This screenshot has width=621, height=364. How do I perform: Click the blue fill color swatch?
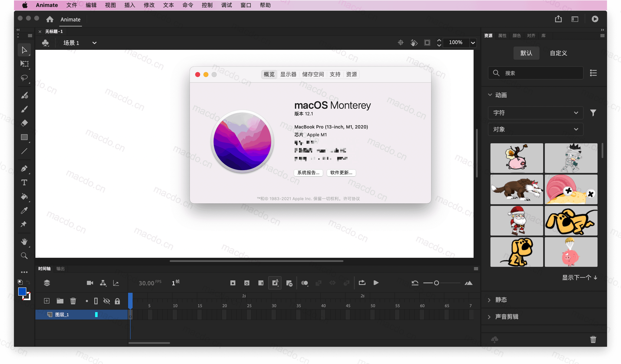22,291
